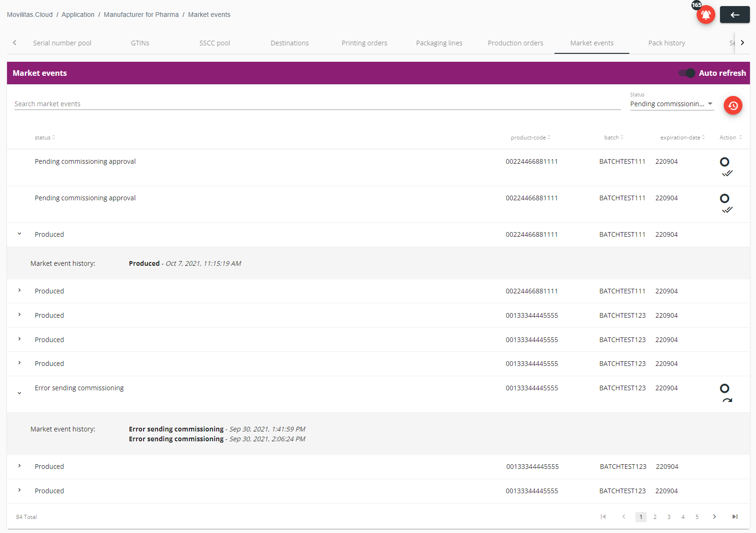Sort by the product-code column
The image size is (756, 533).
click(530, 138)
